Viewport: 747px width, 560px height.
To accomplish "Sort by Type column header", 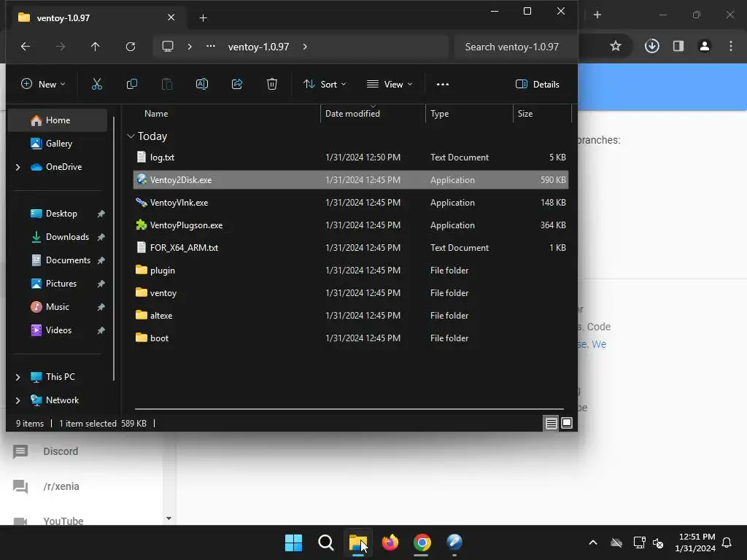I will (x=439, y=113).
